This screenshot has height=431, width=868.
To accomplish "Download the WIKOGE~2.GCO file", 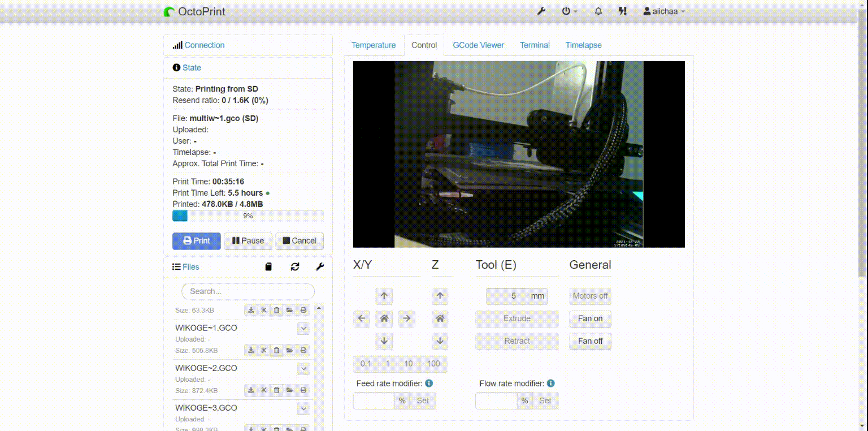I will [251, 390].
